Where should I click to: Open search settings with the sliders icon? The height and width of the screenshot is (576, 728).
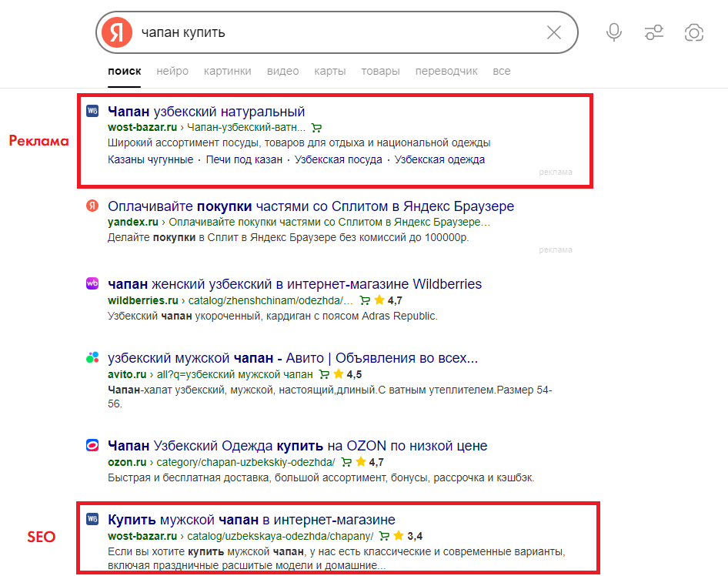pos(653,32)
